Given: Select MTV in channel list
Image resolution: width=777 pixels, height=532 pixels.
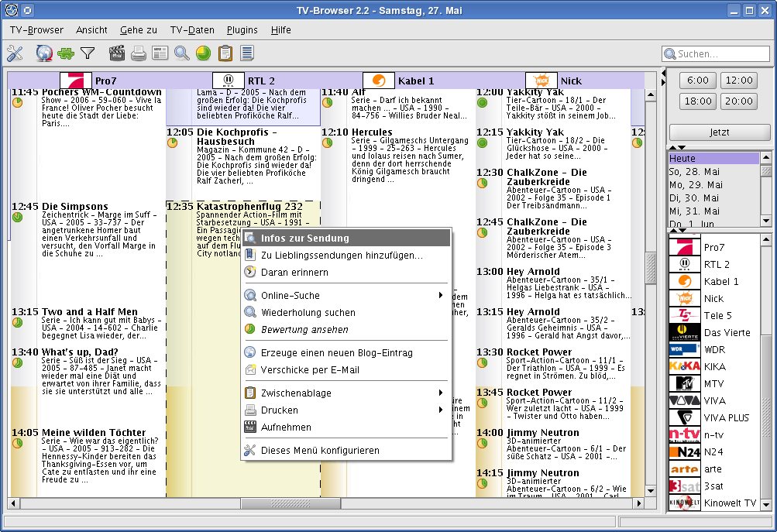Looking at the screenshot, I should [x=713, y=384].
